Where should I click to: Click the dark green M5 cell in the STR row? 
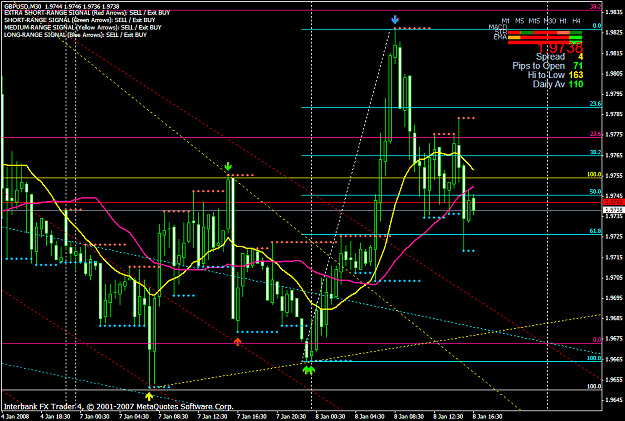527,32
